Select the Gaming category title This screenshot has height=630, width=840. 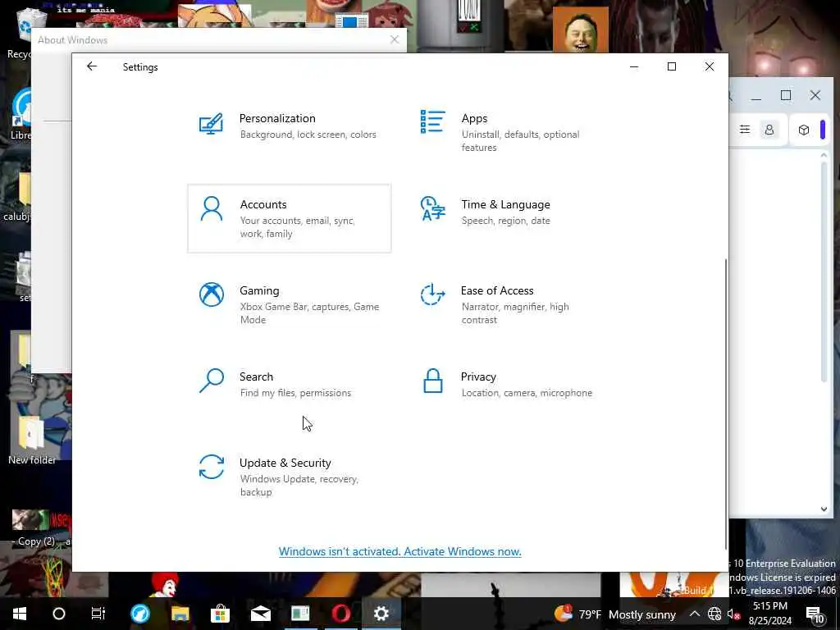click(x=259, y=290)
